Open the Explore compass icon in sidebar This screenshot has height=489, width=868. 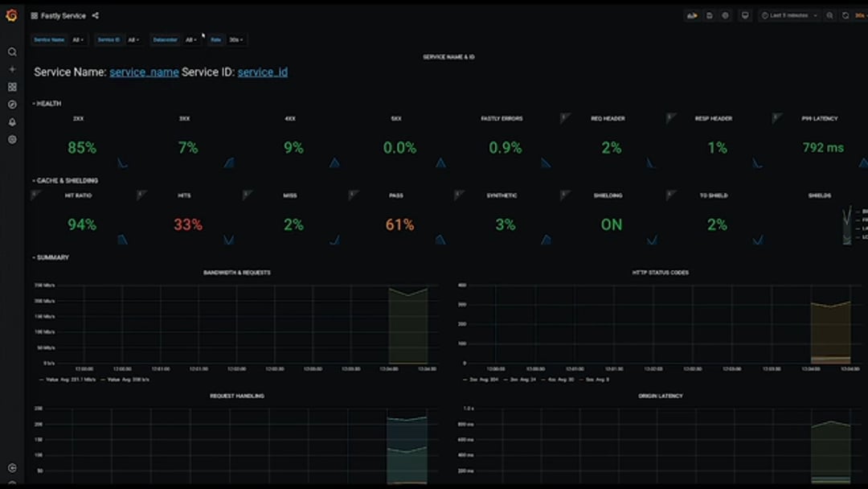[x=12, y=105]
